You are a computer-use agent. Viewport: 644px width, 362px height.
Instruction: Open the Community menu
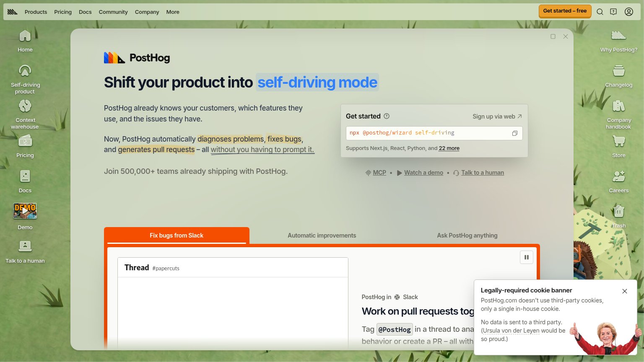(113, 12)
